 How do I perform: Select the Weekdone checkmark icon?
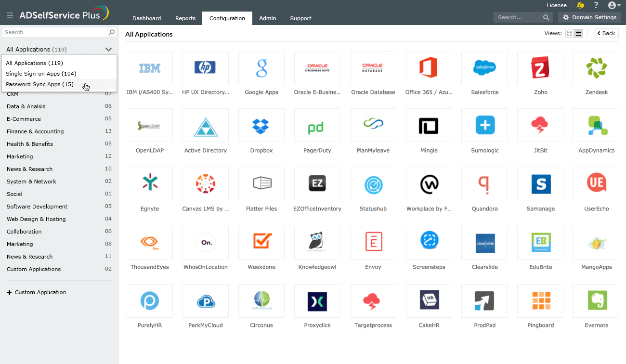click(261, 242)
